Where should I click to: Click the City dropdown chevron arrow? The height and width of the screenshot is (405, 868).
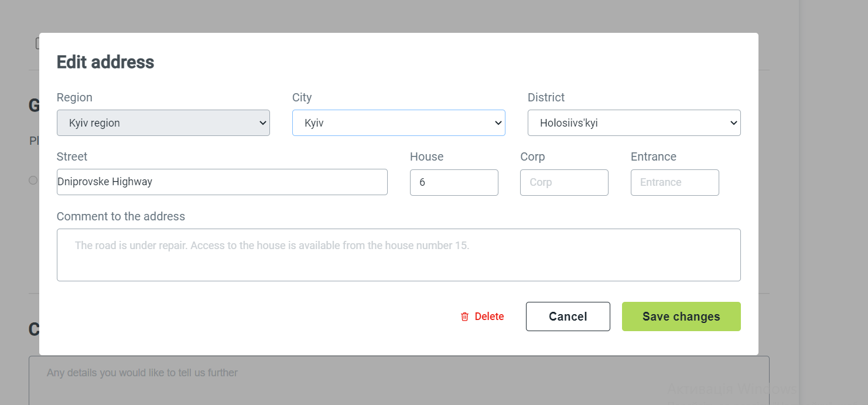[x=498, y=122]
